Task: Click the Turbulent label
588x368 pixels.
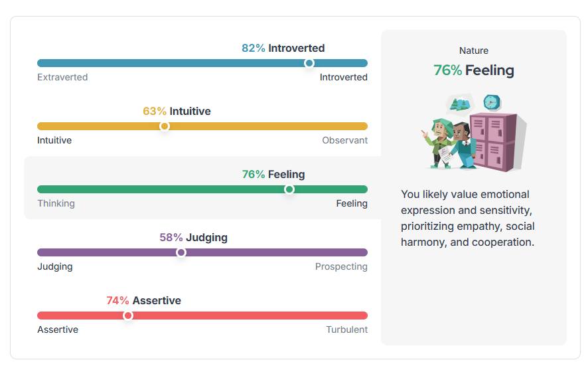Action: (x=346, y=329)
